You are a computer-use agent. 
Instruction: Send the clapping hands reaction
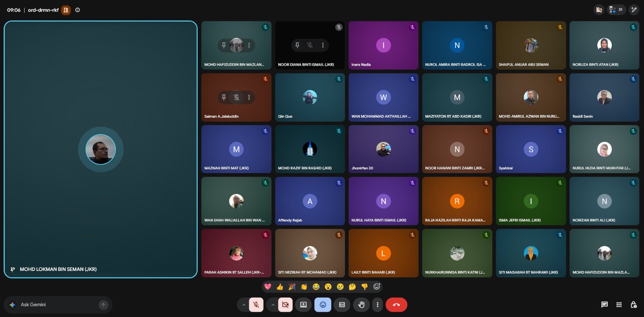coord(304,286)
